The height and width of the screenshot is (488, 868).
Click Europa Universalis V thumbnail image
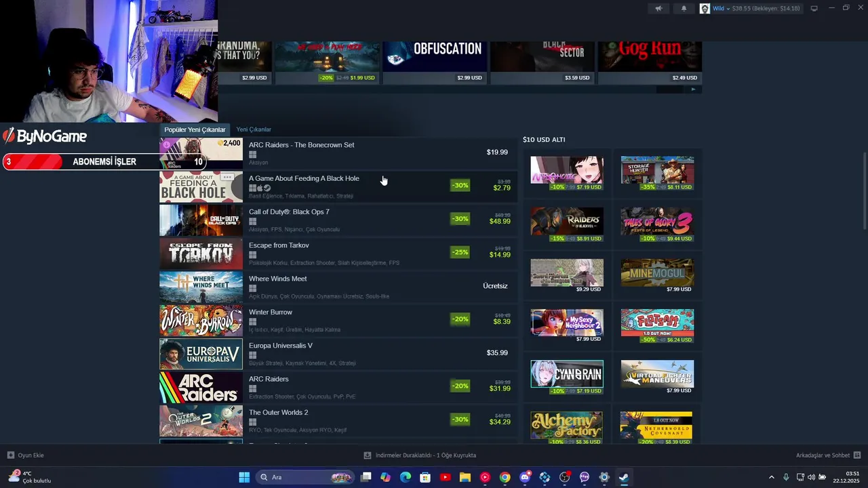pyautogui.click(x=201, y=354)
